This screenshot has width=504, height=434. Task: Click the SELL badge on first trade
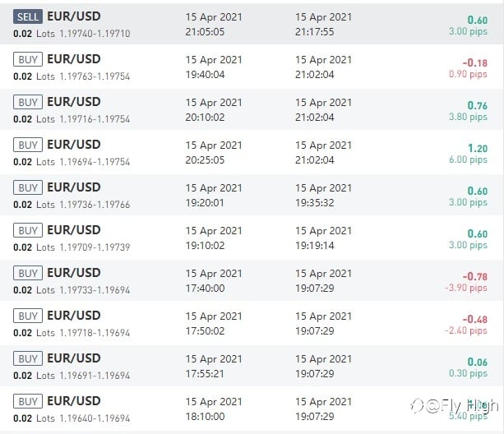28,16
